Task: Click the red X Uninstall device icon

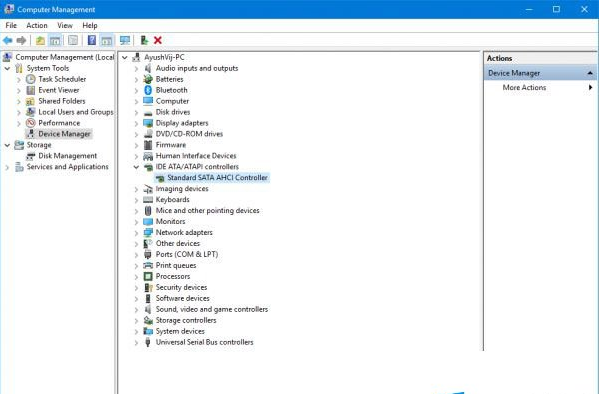Action: (158, 40)
